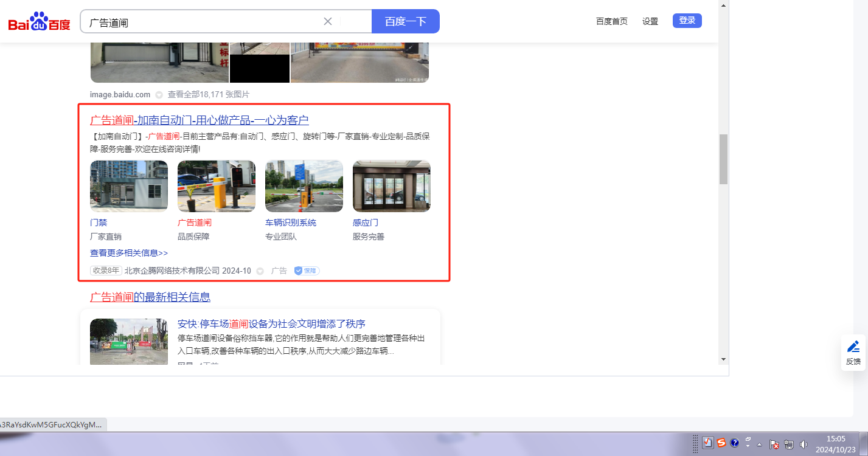Click the 厂家直销 caption
The width and height of the screenshot is (868, 456).
point(106,237)
